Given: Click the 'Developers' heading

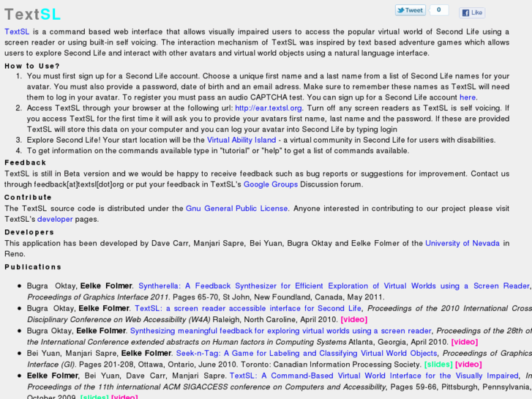Looking at the screenshot, I should 29,232.
